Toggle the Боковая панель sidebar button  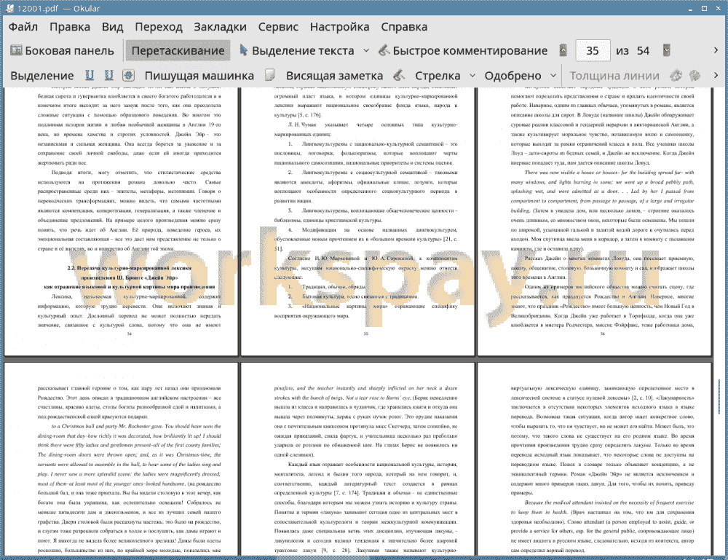62,51
